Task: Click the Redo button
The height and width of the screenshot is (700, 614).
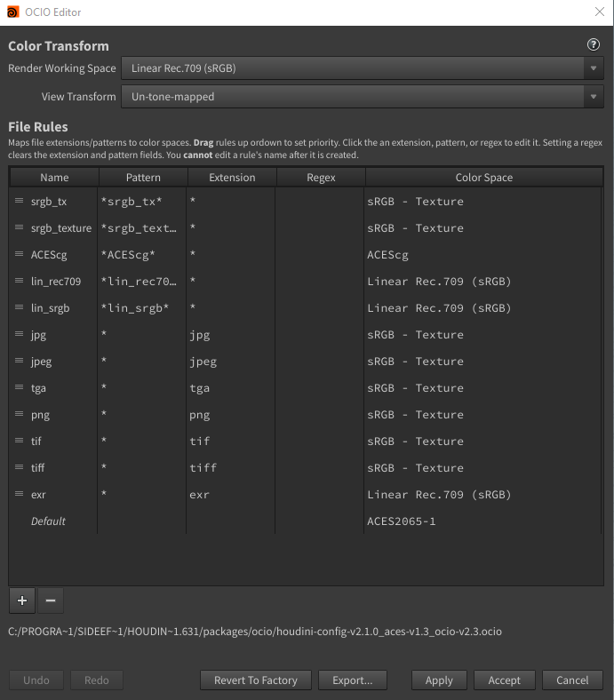Action: [97, 680]
